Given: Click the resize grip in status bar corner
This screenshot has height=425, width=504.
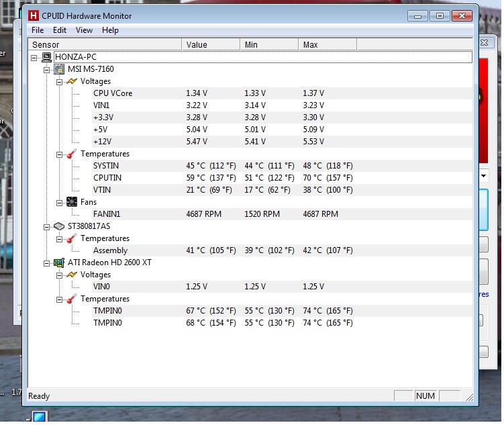Looking at the screenshot, I should pyautogui.click(x=469, y=397).
